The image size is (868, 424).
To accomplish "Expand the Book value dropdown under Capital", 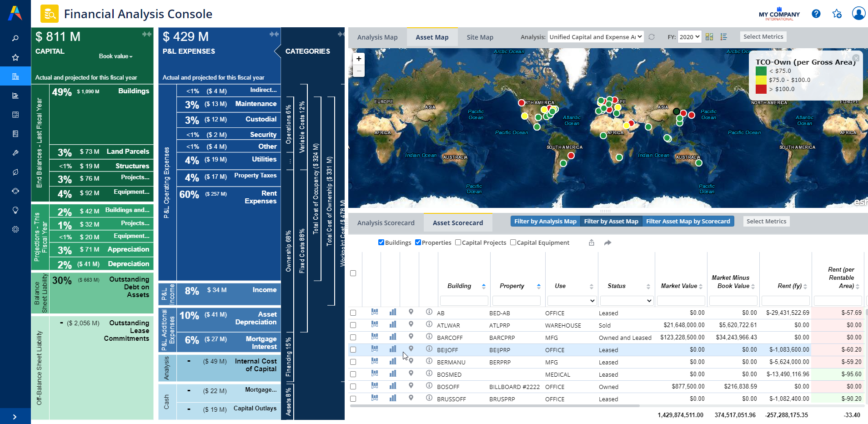I will [115, 56].
